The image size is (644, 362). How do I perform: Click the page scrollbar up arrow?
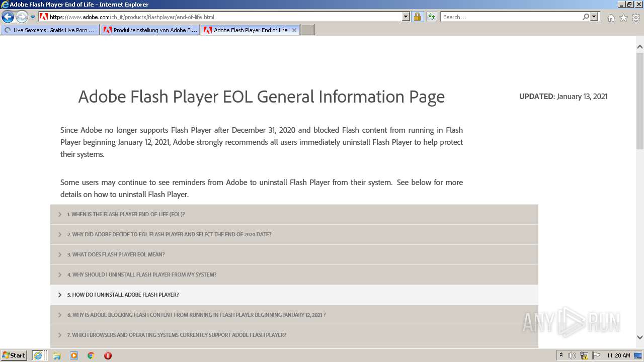[640, 47]
